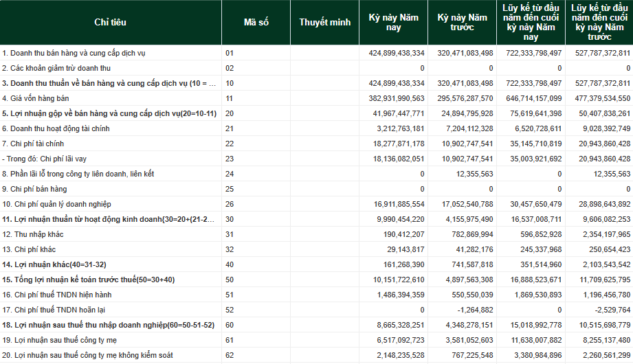Image resolution: width=633 pixels, height=364 pixels.
Task: Click the 'Kỳ này Năm nay' column header
Action: coord(393,22)
